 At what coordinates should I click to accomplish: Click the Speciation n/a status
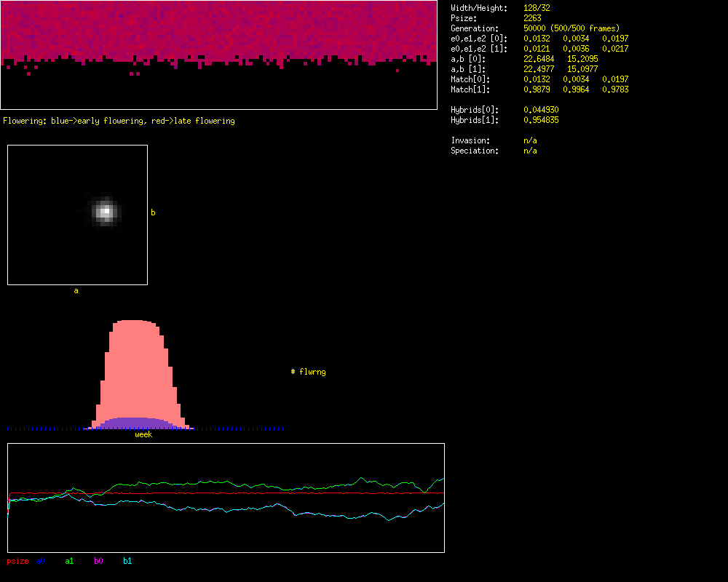[x=530, y=151]
